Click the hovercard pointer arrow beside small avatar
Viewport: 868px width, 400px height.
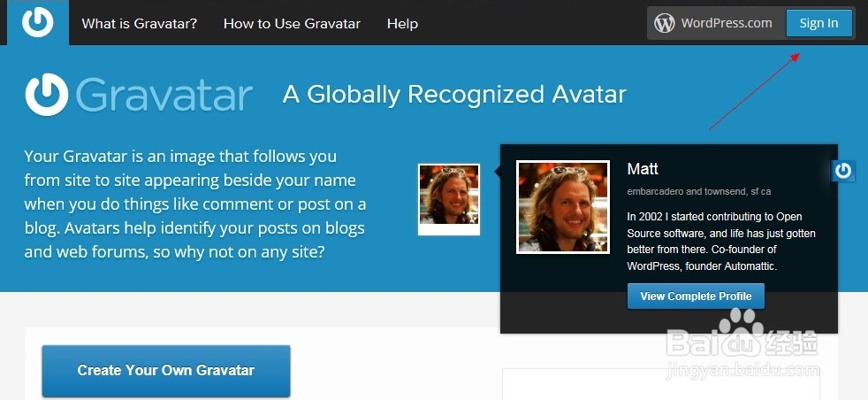coord(497,173)
